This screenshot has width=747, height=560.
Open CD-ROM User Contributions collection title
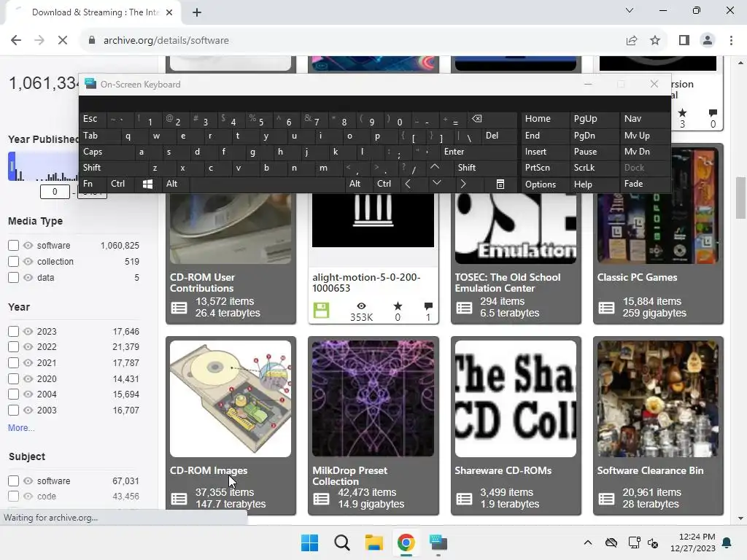(203, 282)
